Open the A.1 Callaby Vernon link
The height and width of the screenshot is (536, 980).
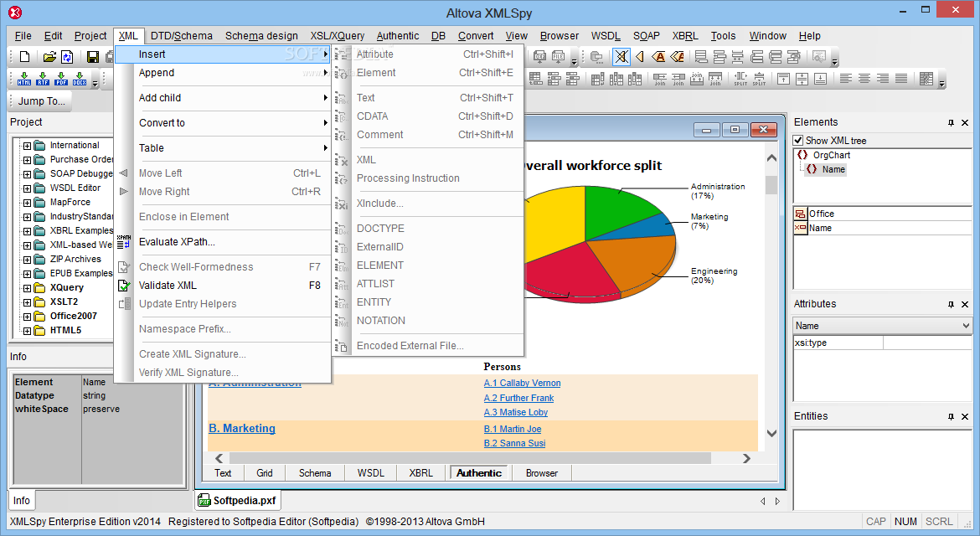click(522, 383)
